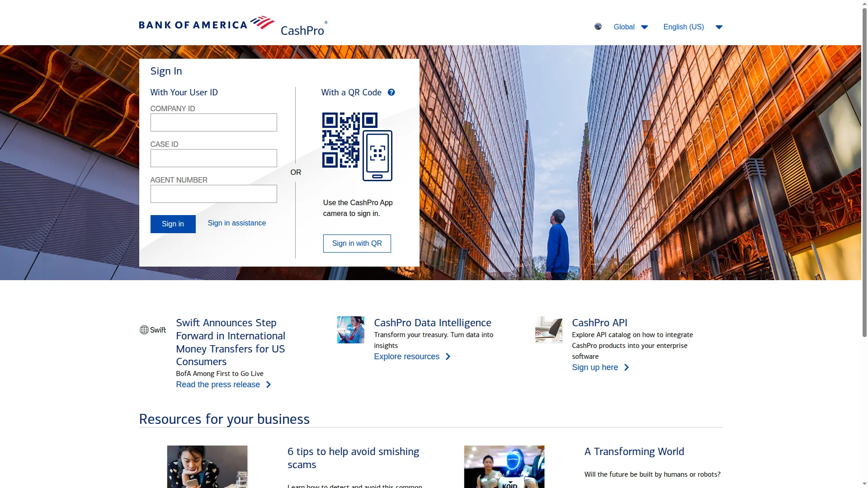Open the Swift Announces Step Forward headline
Image resolution: width=868 pixels, height=488 pixels.
click(x=231, y=342)
